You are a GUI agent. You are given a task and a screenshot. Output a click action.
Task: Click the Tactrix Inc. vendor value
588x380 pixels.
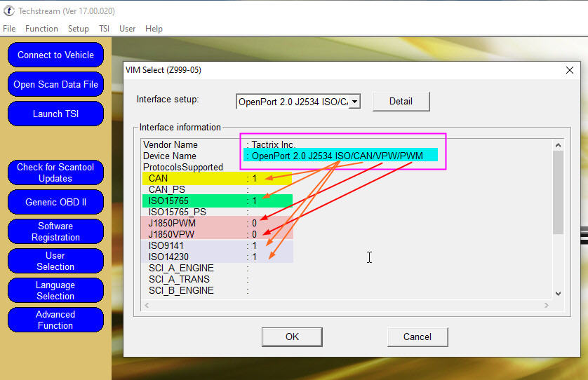tap(274, 144)
